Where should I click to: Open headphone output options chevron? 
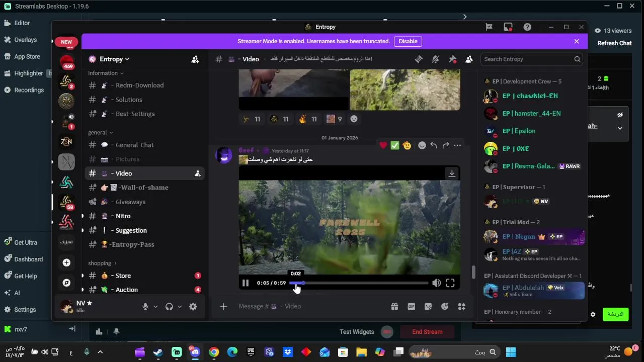pos(180,307)
